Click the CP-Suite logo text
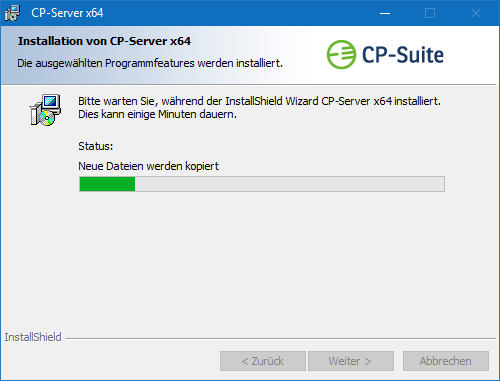Viewport: 500px width, 381px height. tap(403, 55)
